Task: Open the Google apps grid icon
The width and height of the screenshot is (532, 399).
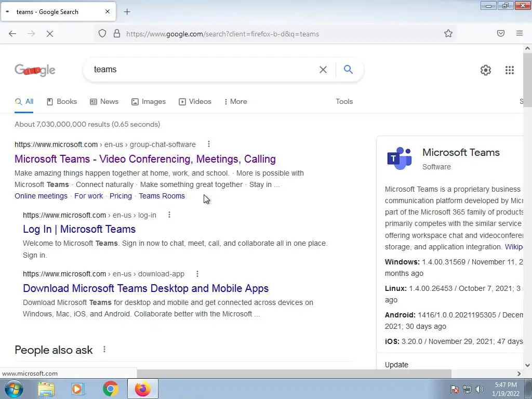Action: click(x=510, y=70)
